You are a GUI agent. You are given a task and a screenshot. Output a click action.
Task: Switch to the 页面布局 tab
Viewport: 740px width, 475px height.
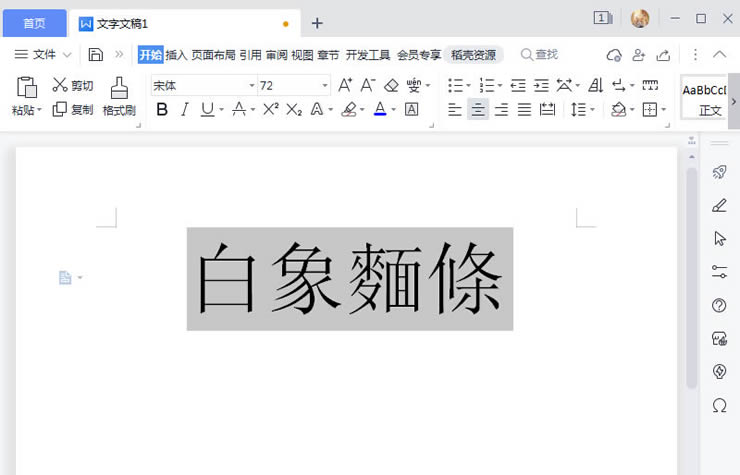(213, 55)
